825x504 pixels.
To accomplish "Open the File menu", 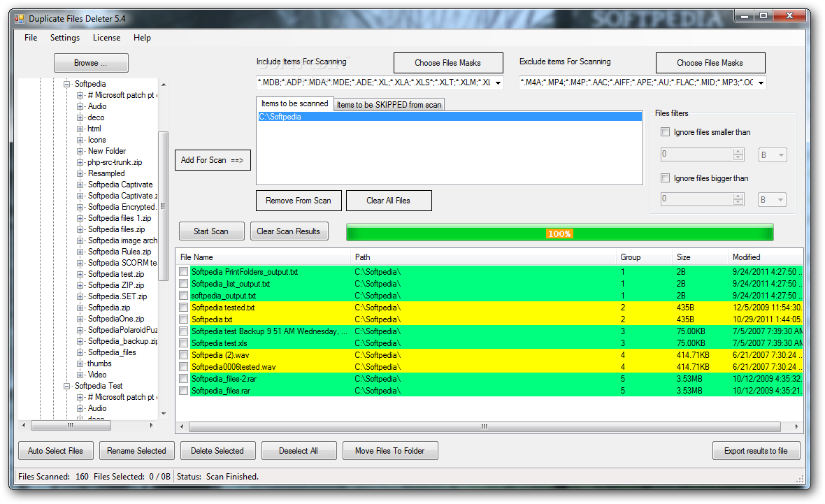I will [31, 38].
